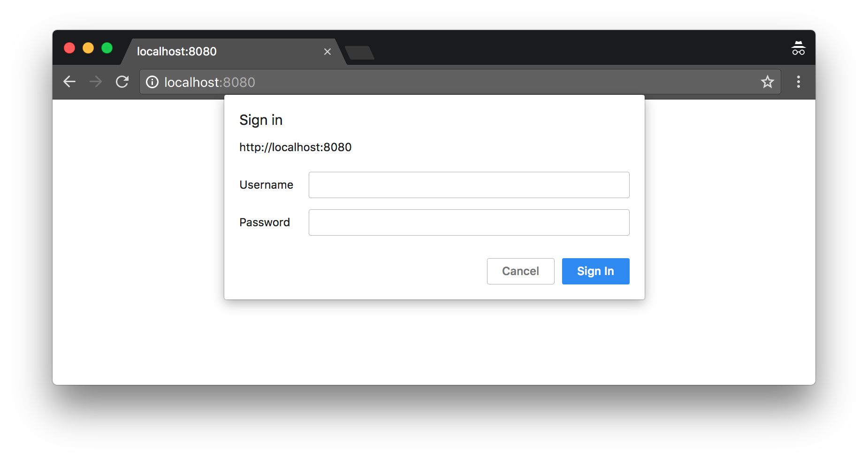Focus the Password input field
This screenshot has width=868, height=460.
click(469, 222)
